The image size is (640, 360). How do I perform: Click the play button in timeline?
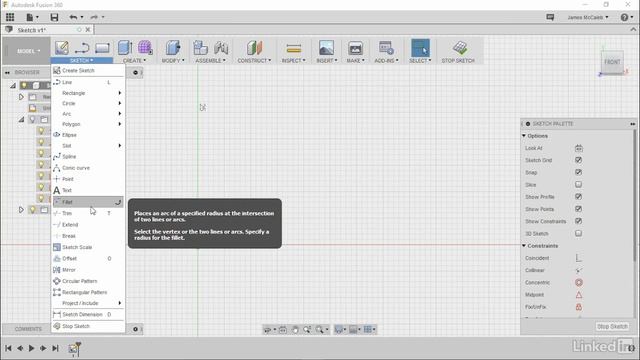tap(31, 348)
